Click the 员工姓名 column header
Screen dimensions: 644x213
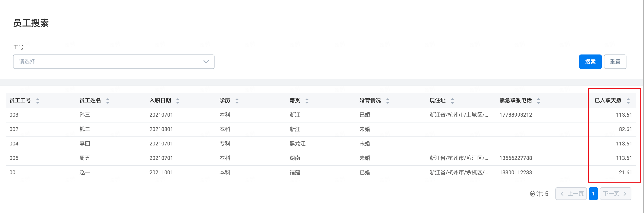[x=90, y=101]
